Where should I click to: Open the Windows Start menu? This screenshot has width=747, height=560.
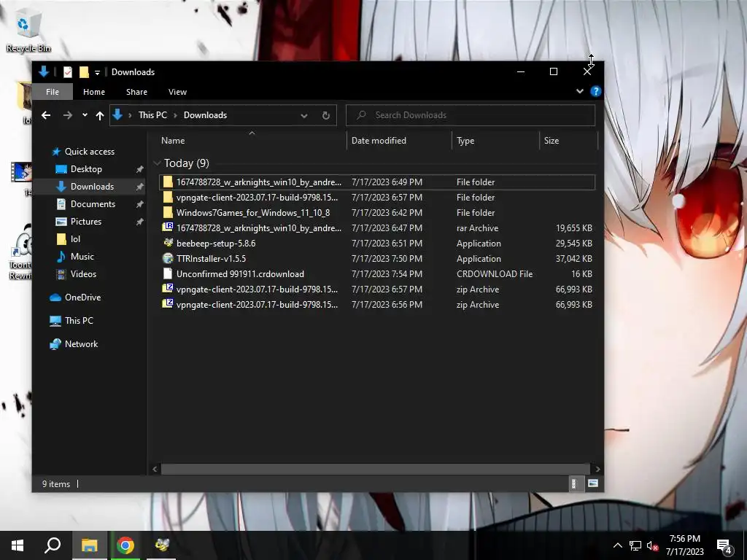(x=18, y=545)
